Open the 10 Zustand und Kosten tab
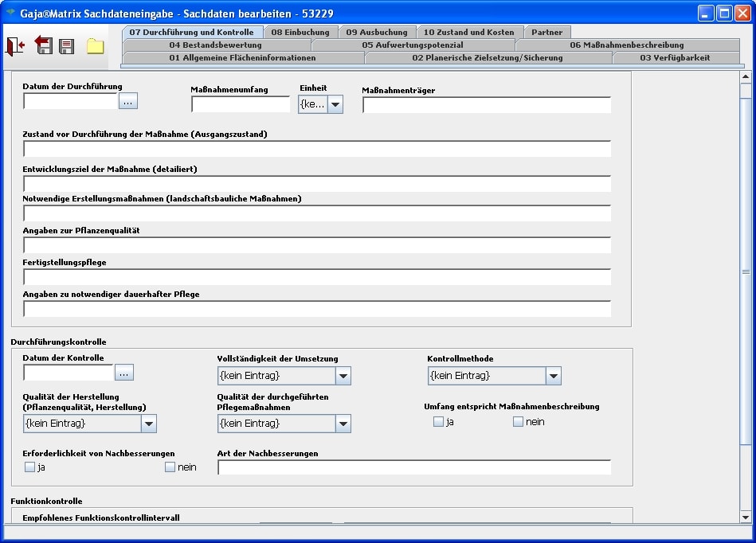 tap(469, 33)
